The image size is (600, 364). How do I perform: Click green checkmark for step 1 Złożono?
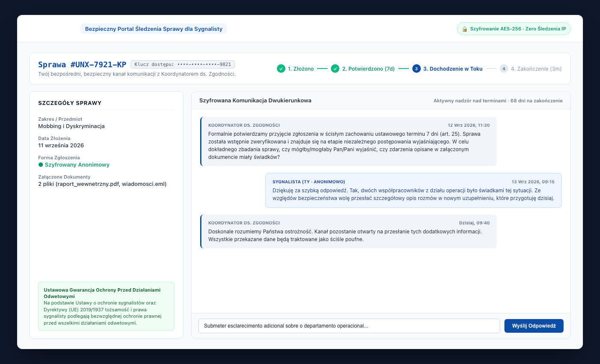point(281,69)
